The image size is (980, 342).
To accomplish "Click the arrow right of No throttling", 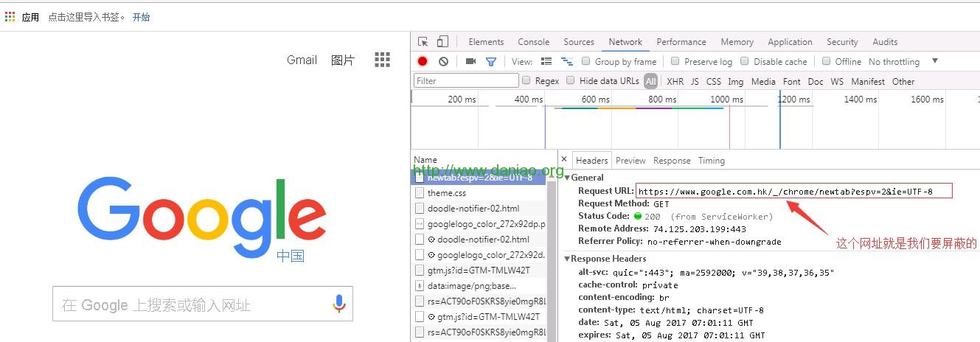I will tap(935, 61).
